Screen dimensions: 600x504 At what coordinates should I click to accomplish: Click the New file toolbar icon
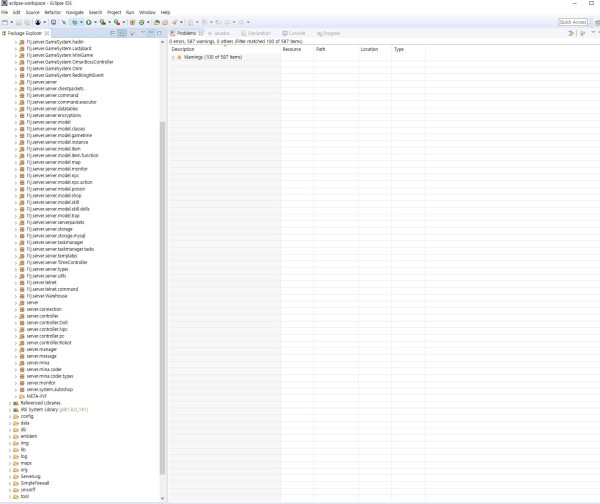tap(5, 22)
